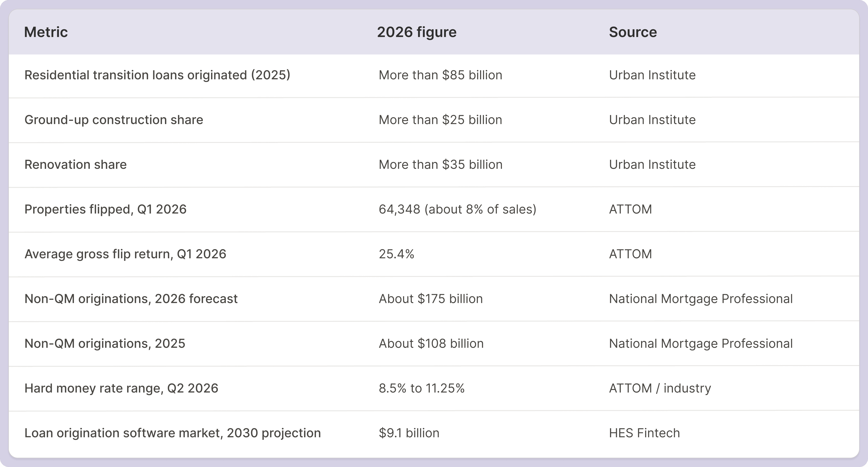Select 'Properties flipped, Q1 2026' cell
The height and width of the screenshot is (467, 868).
point(105,209)
